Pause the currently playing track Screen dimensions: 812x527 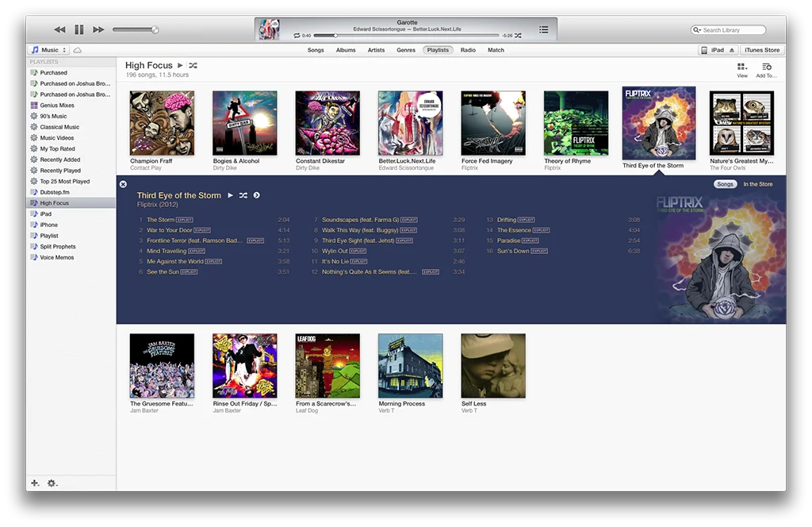(x=79, y=29)
